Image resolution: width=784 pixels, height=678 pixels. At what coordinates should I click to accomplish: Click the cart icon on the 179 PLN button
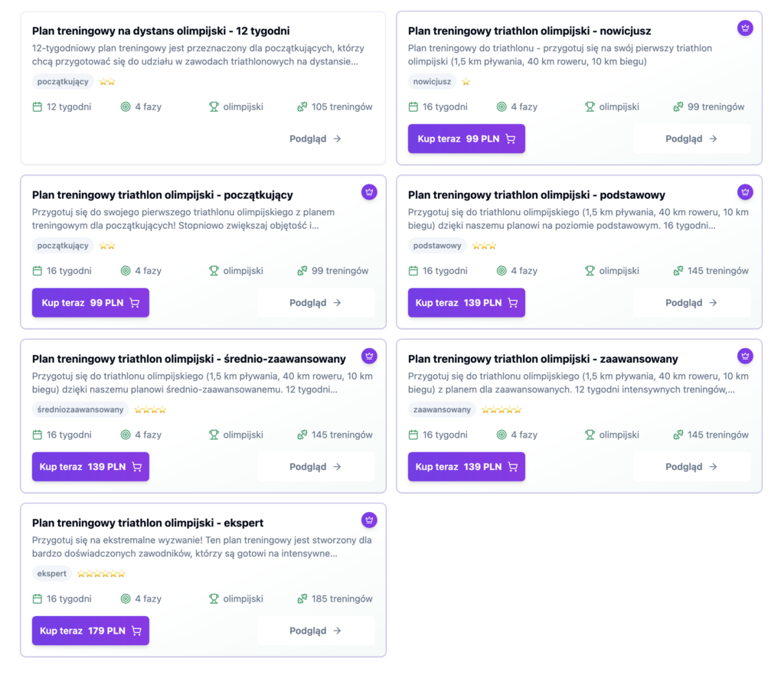point(136,631)
